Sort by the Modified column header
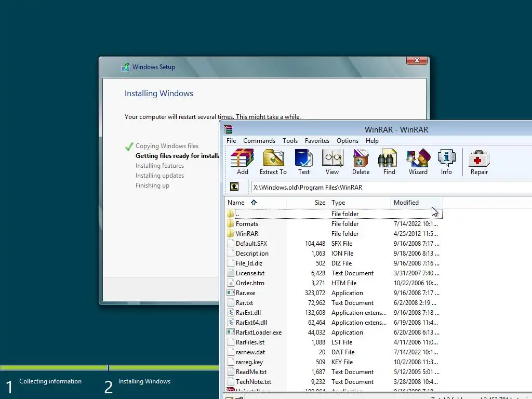Screen dimensions: 532x399 tap(417, 203)
